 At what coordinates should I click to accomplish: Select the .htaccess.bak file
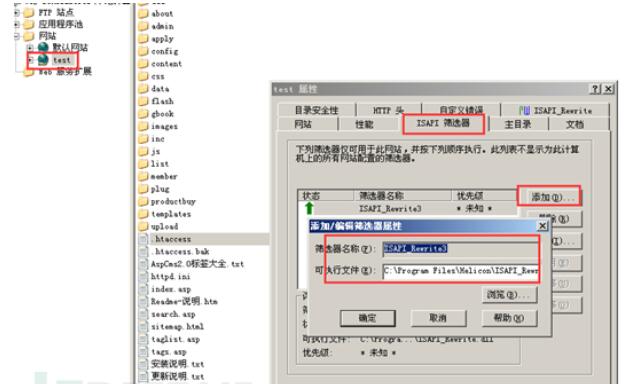click(180, 251)
